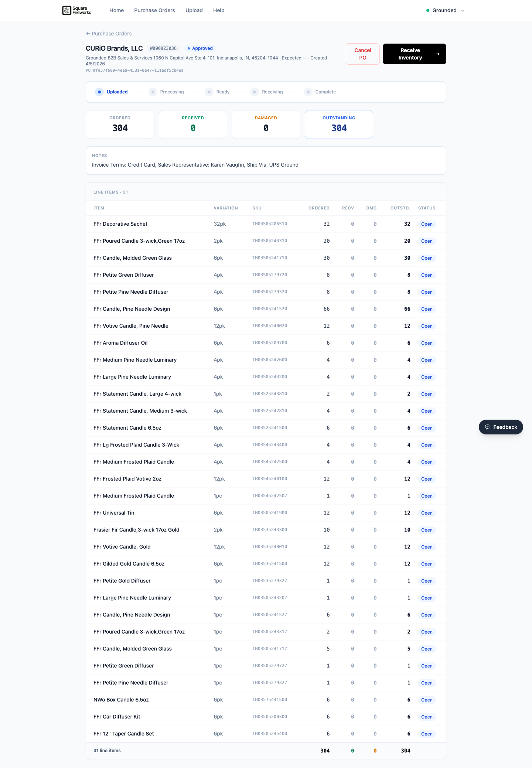Click FFr Universal Tin item name
Screen dimensions: 532x768
(x=114, y=513)
